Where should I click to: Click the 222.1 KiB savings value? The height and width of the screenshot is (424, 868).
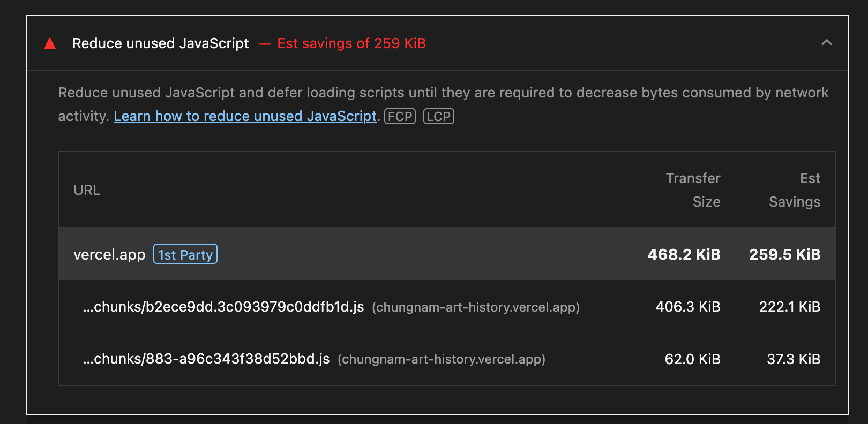(x=789, y=307)
